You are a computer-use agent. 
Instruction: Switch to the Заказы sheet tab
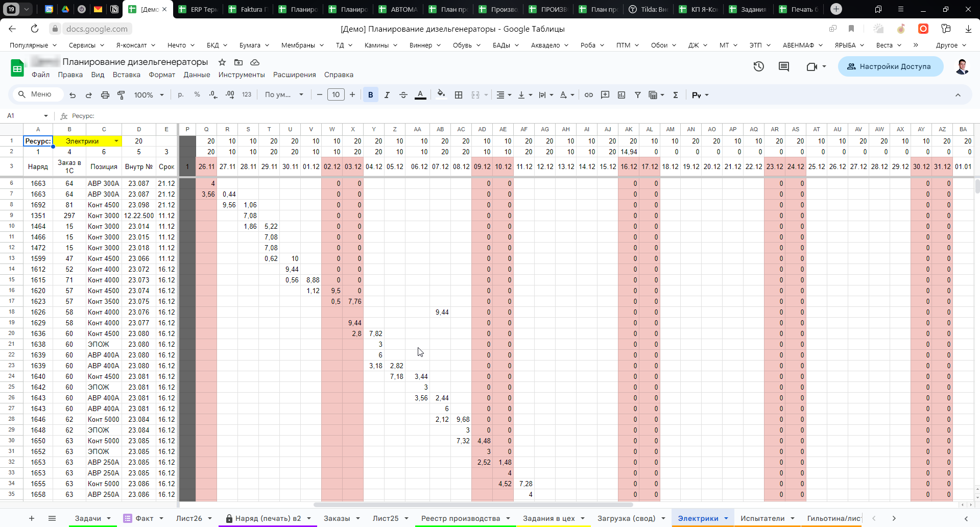[337, 518]
